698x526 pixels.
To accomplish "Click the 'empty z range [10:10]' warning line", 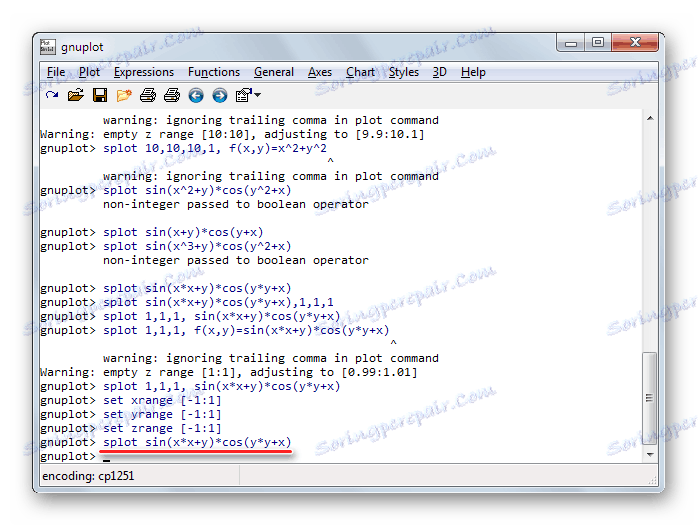I will [x=232, y=134].
